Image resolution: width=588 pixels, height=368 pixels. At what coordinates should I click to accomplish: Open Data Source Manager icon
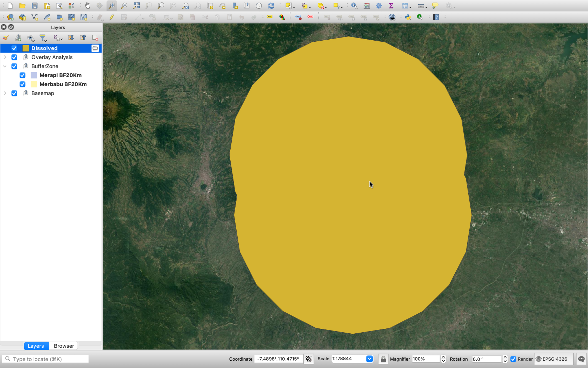(10, 17)
